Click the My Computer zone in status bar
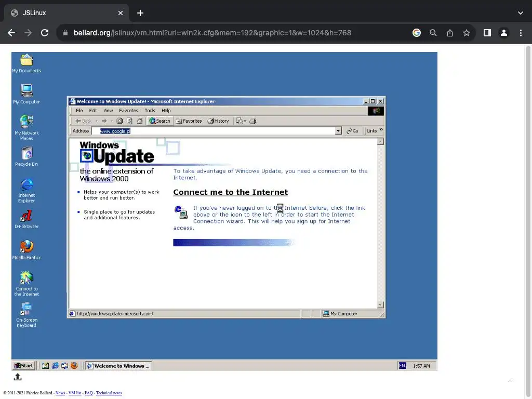The image size is (532, 399). click(x=340, y=313)
